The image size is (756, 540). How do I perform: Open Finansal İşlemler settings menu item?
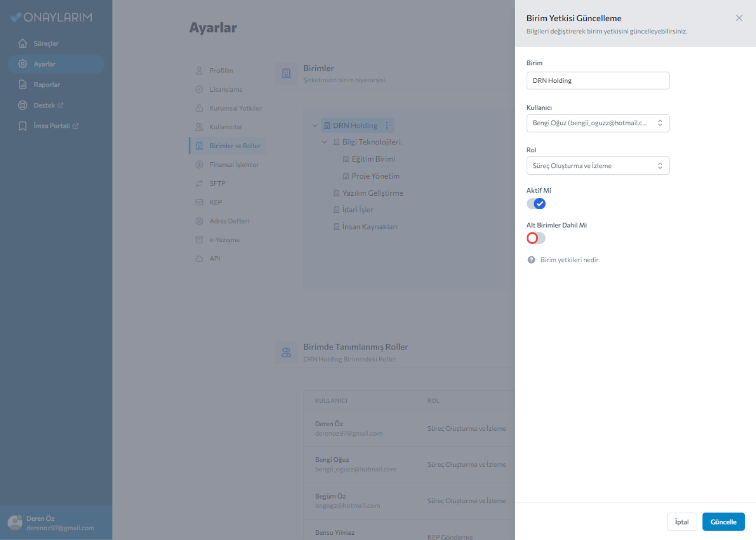tap(234, 165)
